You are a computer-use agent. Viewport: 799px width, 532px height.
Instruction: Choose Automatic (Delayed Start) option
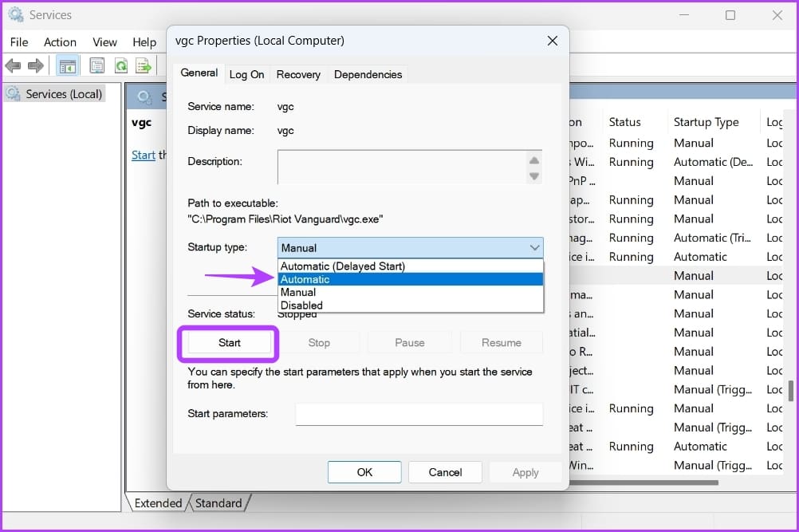(410, 266)
